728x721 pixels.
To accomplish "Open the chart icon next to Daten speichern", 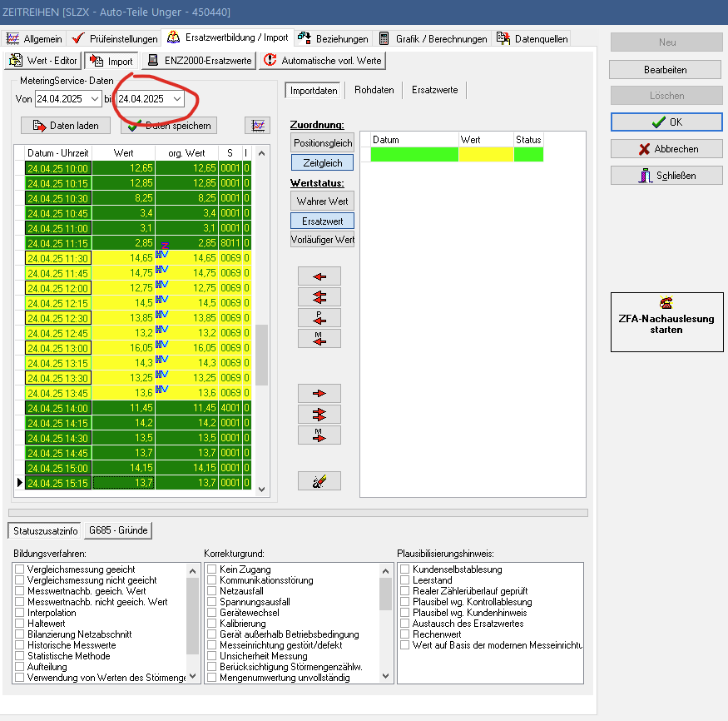I will (x=257, y=126).
